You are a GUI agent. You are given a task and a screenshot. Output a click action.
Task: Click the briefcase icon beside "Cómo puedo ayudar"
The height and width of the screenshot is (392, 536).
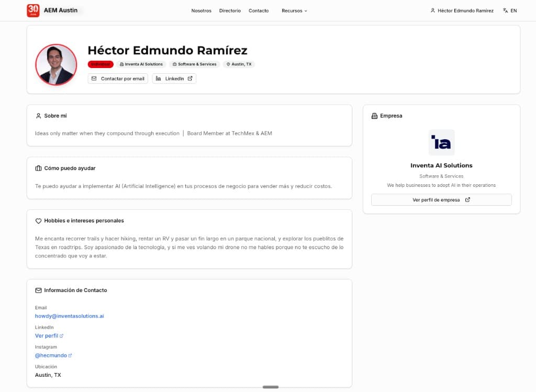38,168
